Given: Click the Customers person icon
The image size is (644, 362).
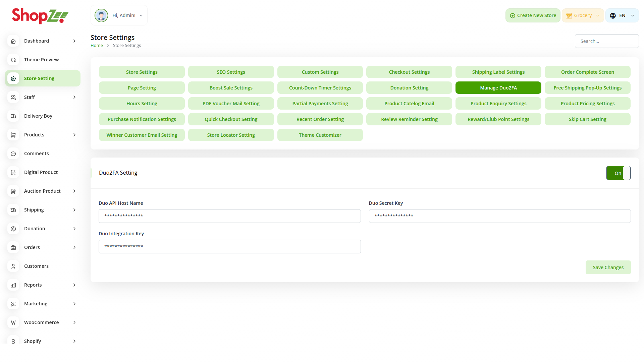Looking at the screenshot, I should (x=13, y=266).
